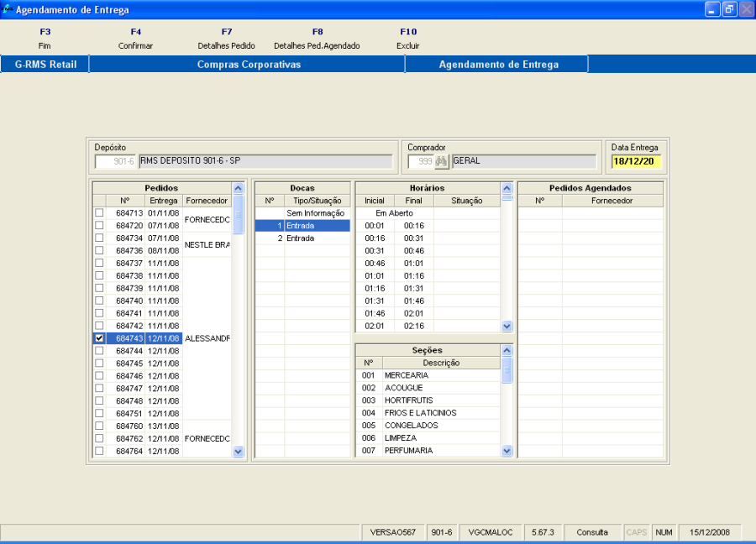
Task: Uncheck the checkbox for order 684743
Action: (x=99, y=338)
